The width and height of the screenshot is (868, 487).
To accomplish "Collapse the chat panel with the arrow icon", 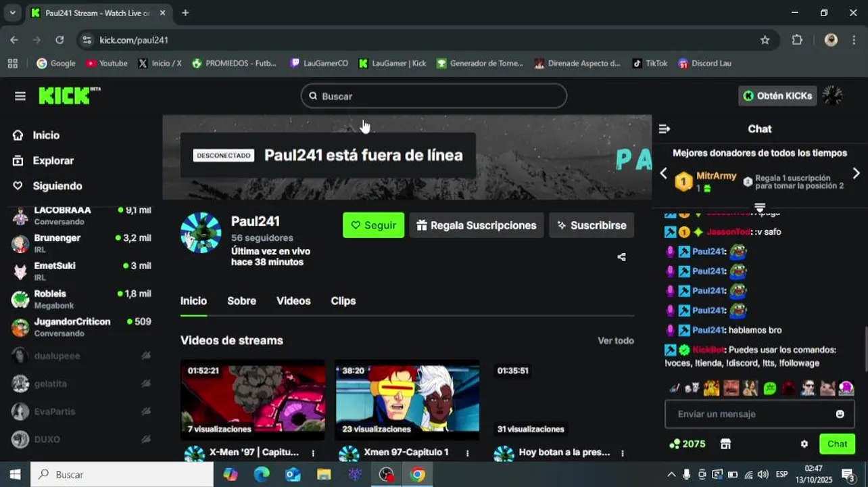I will (665, 129).
